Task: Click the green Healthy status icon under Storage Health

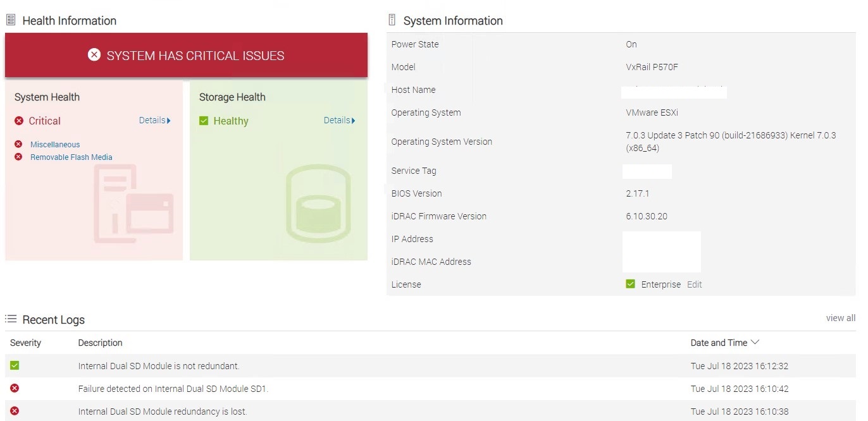Action: coord(204,120)
